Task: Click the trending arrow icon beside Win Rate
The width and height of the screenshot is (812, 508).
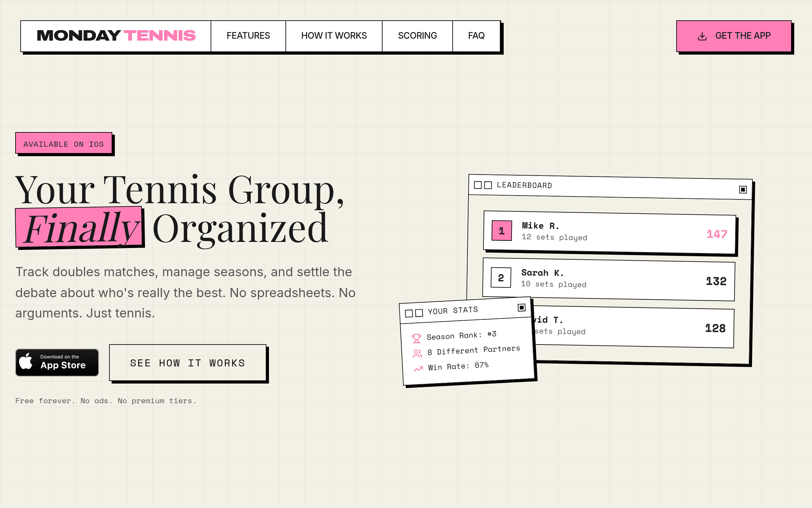Action: coord(418,369)
